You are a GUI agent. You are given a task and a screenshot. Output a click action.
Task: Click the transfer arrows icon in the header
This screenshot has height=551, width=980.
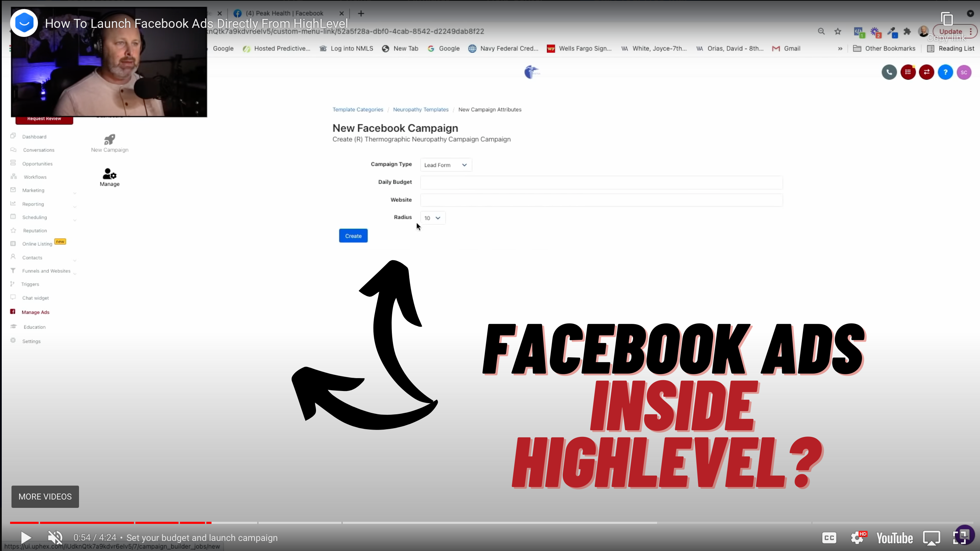tap(927, 72)
